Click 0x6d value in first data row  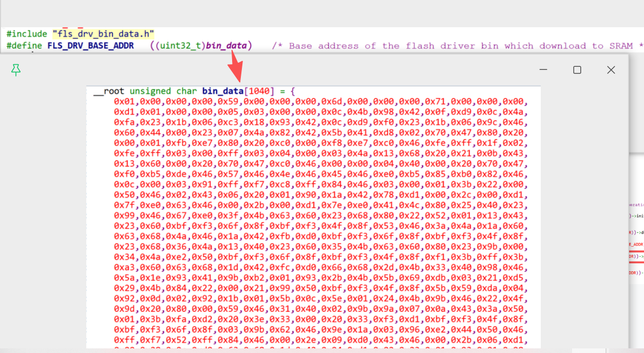point(331,101)
